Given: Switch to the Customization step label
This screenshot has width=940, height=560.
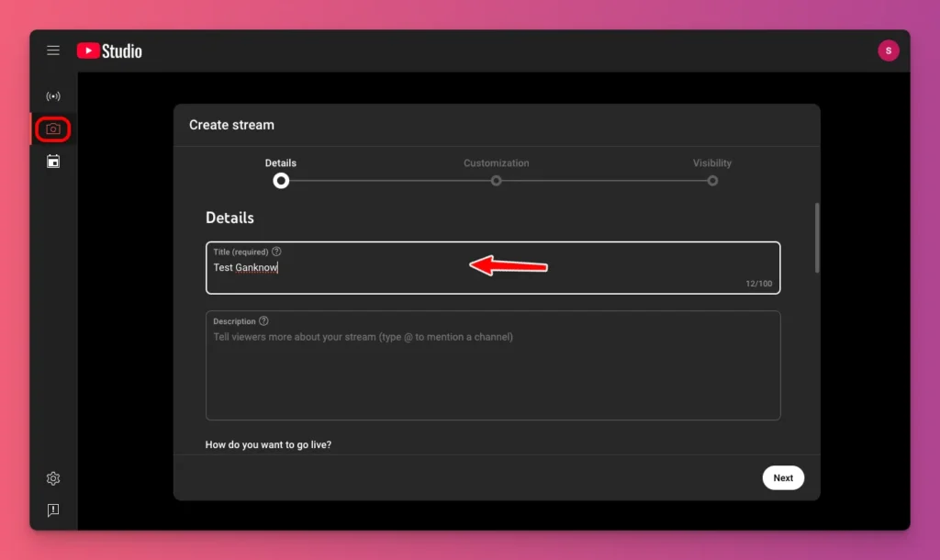Looking at the screenshot, I should [x=496, y=162].
